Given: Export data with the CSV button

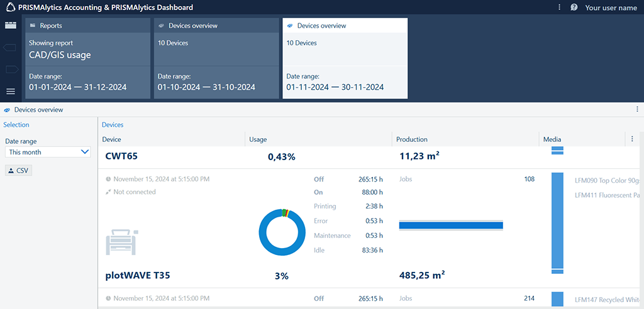Looking at the screenshot, I should point(19,170).
